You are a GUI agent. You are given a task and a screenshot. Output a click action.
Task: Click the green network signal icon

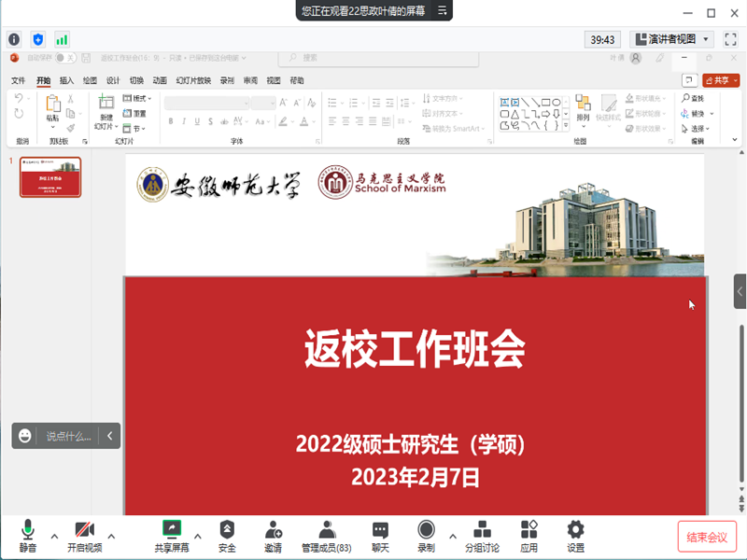[x=63, y=39]
